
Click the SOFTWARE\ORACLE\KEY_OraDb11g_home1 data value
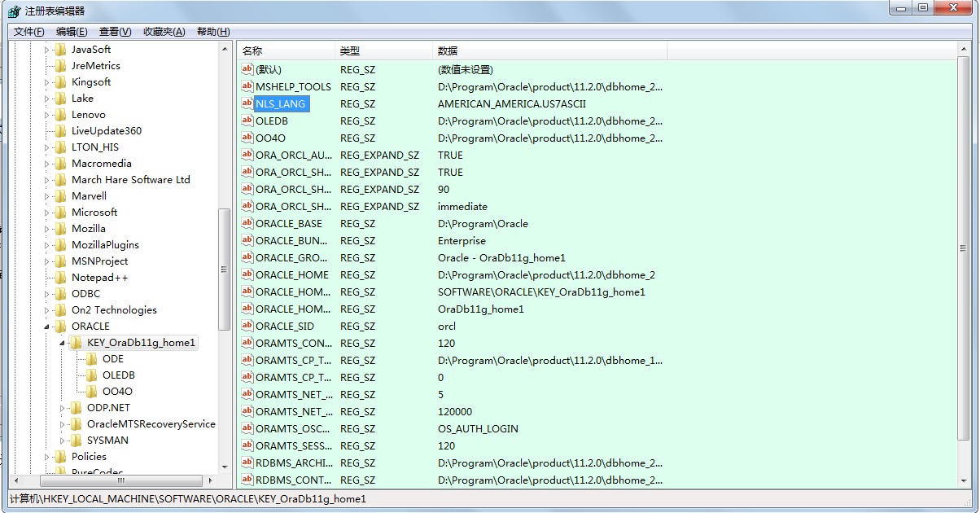[541, 292]
